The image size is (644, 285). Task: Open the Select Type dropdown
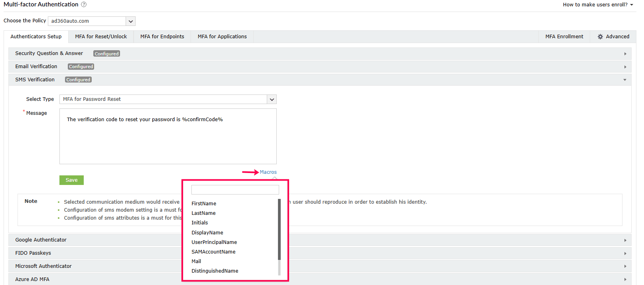tap(272, 99)
